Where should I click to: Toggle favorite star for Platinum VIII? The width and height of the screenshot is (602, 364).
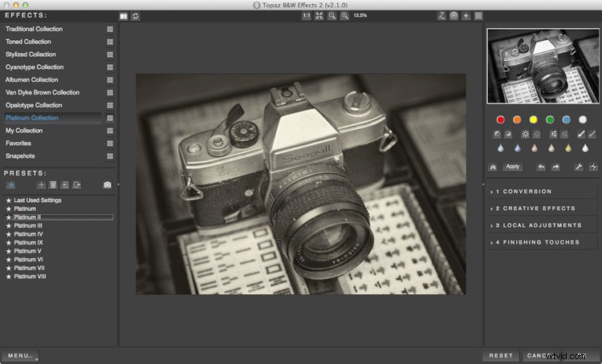[9, 276]
